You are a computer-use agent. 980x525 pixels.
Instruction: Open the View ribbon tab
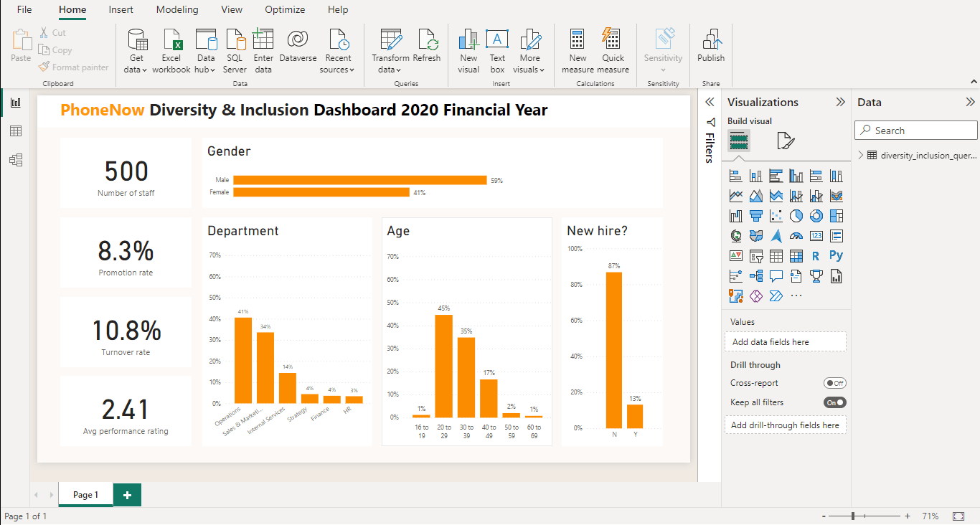[232, 9]
